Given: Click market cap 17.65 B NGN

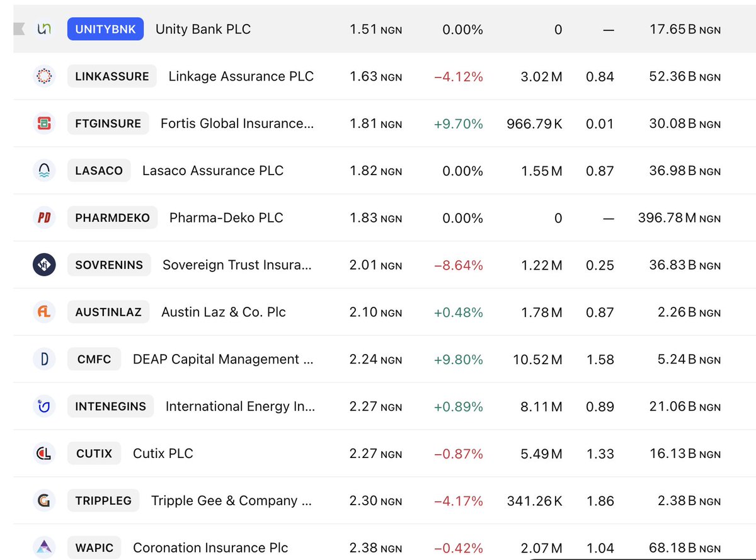Looking at the screenshot, I should [x=685, y=30].
